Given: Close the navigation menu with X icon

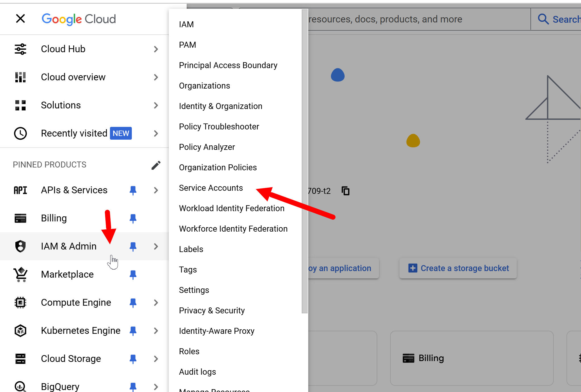Looking at the screenshot, I should [x=20, y=19].
